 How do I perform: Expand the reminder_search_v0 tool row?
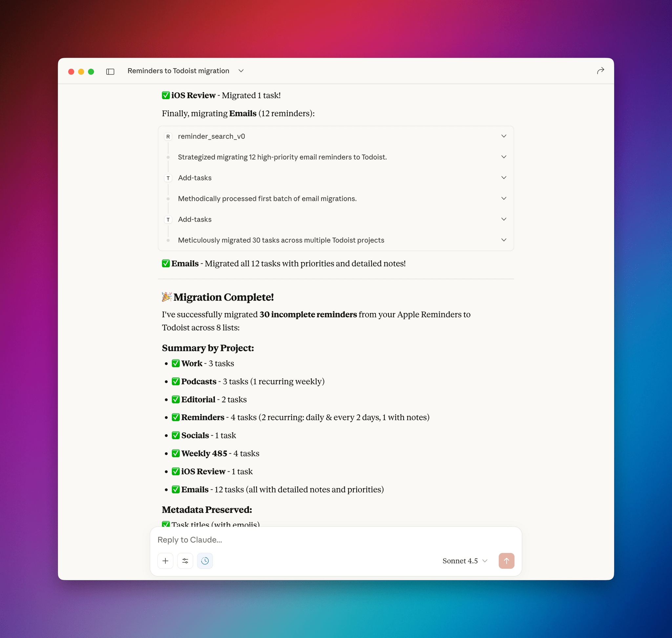504,136
